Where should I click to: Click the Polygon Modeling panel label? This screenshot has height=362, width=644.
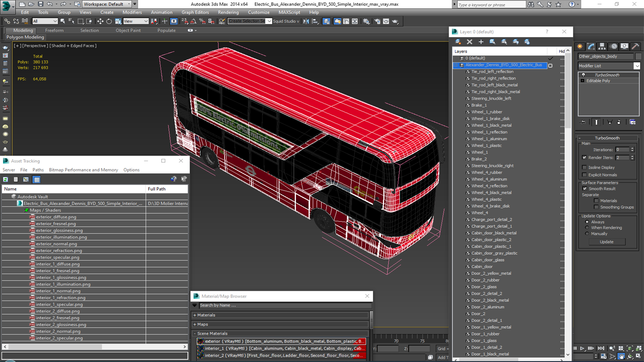click(25, 37)
